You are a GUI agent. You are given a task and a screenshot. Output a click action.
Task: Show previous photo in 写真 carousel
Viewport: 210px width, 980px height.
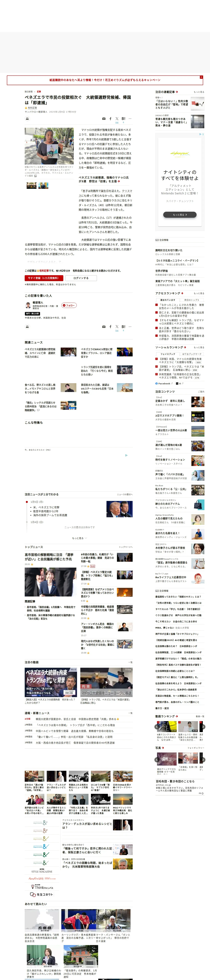[157, 759]
